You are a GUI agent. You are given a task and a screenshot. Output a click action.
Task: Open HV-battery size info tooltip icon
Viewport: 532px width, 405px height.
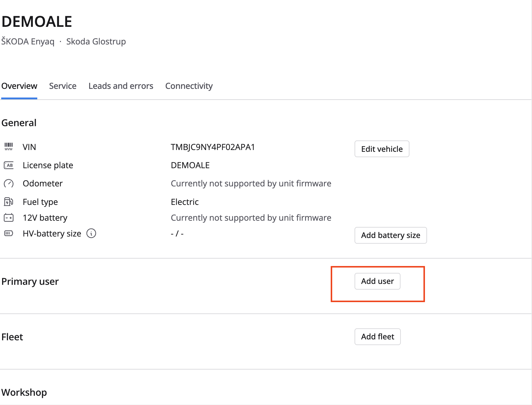click(91, 233)
